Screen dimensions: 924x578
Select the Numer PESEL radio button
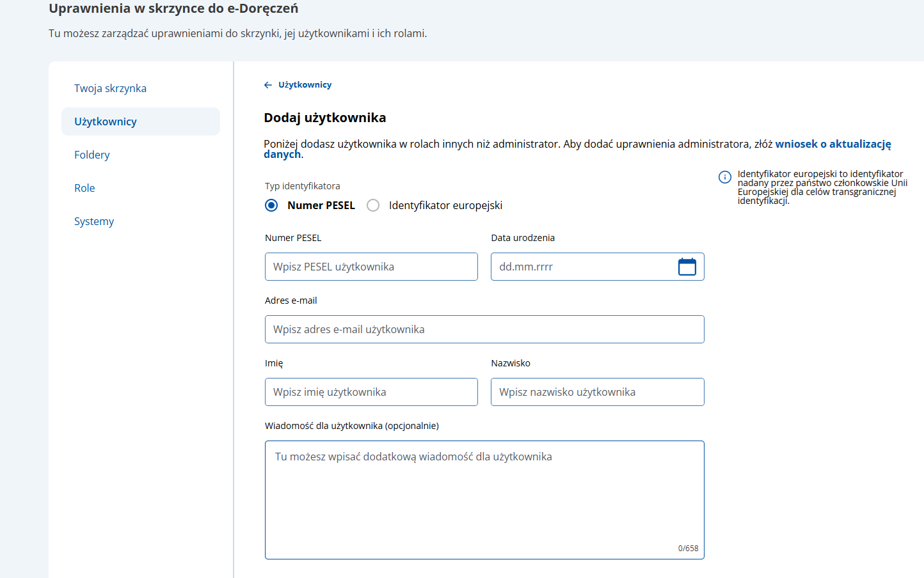point(271,205)
